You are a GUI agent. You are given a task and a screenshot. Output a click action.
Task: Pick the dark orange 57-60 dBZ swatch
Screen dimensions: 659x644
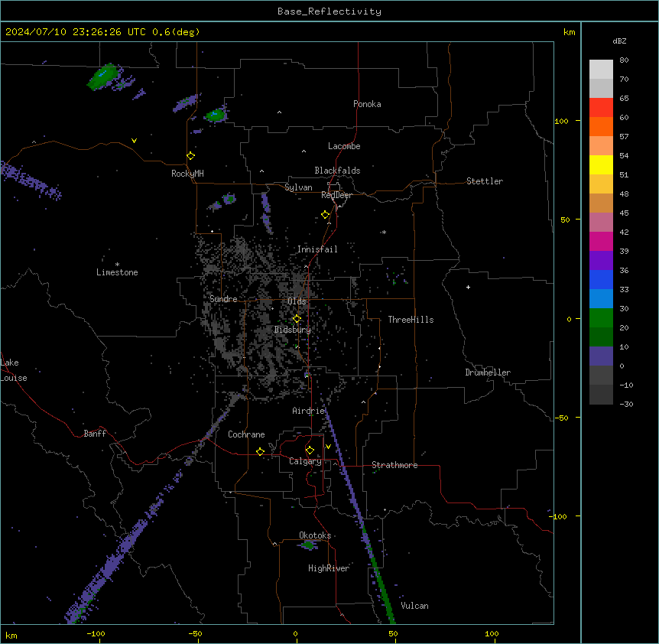pyautogui.click(x=601, y=126)
